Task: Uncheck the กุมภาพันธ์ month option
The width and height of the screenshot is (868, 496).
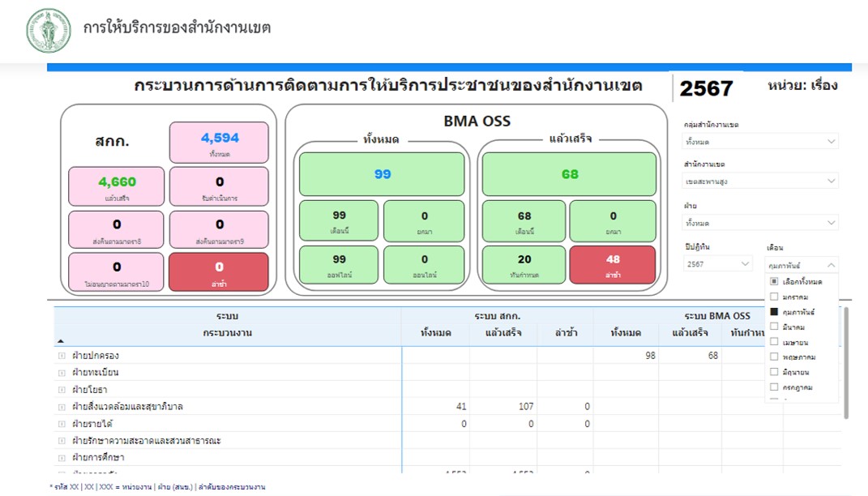Action: point(774,312)
